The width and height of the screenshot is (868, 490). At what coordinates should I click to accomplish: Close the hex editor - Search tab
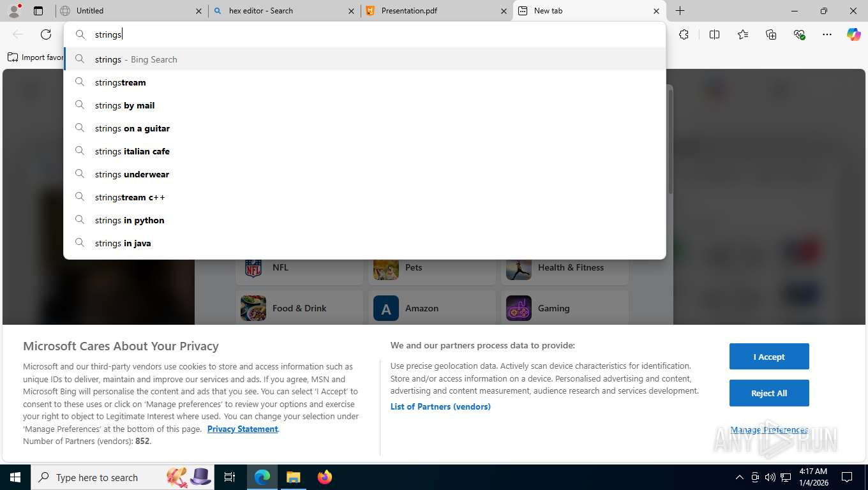[352, 11]
